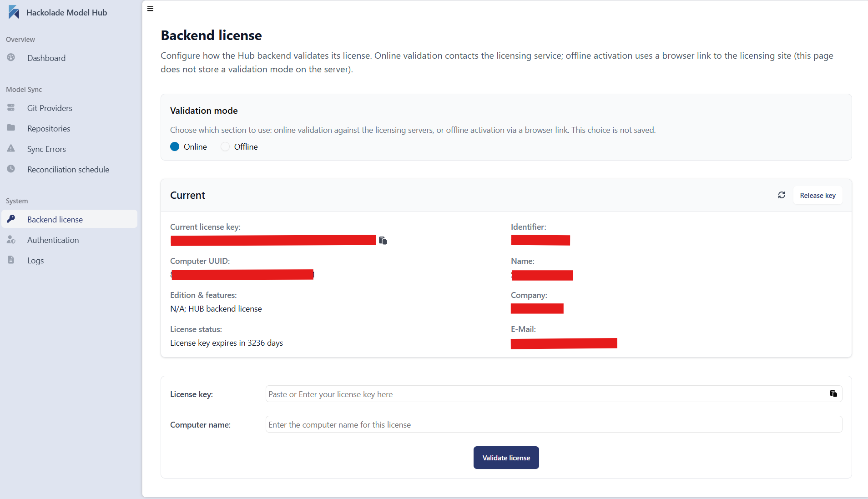Click the Reconciliation schedule clock icon
Screen dimensions: 868x499
(x=11, y=169)
